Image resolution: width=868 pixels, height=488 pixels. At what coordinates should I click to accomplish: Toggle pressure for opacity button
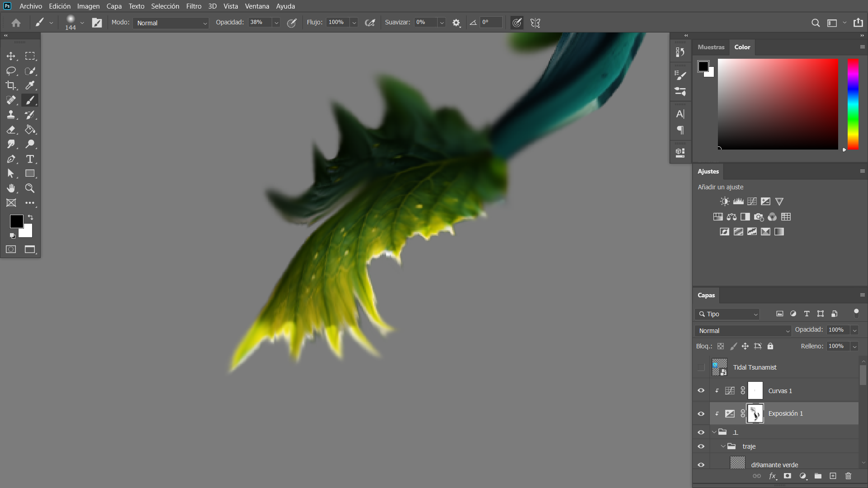tap(292, 23)
